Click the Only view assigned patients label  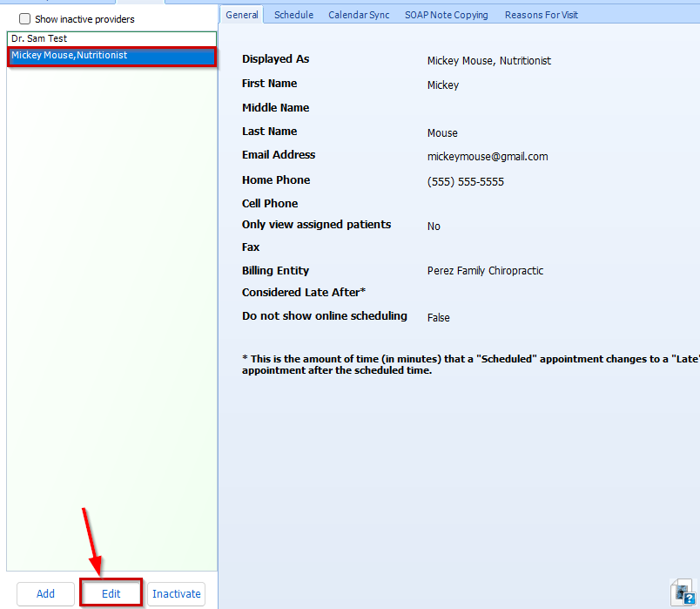click(x=316, y=225)
